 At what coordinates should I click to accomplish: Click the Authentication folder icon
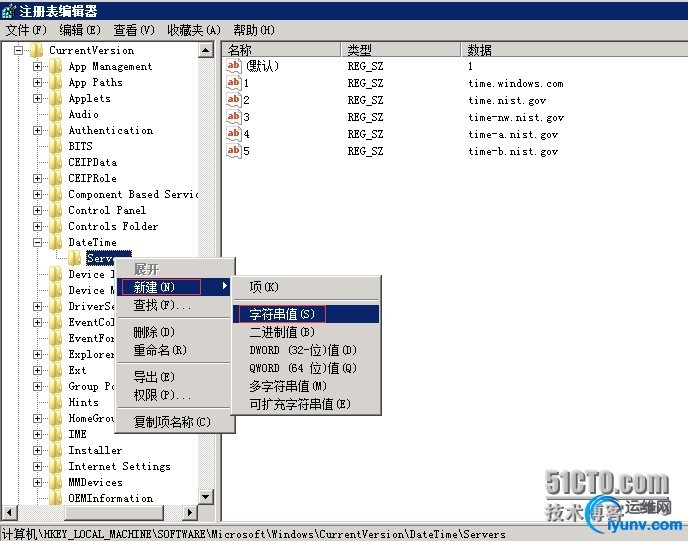(55, 130)
